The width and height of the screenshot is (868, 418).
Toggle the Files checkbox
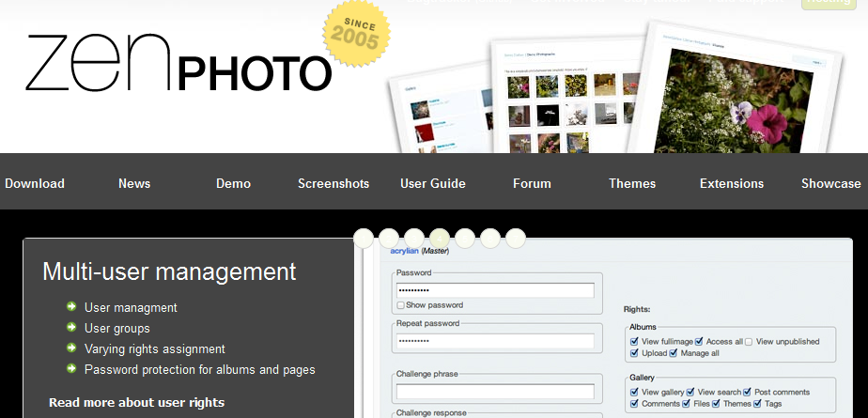(687, 404)
